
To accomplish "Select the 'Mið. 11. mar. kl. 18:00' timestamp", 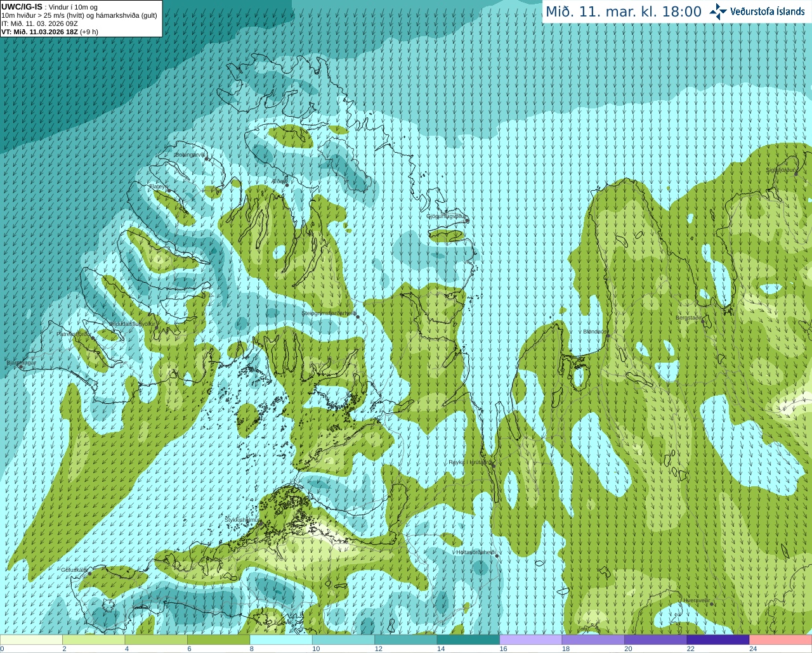I will pos(624,11).
